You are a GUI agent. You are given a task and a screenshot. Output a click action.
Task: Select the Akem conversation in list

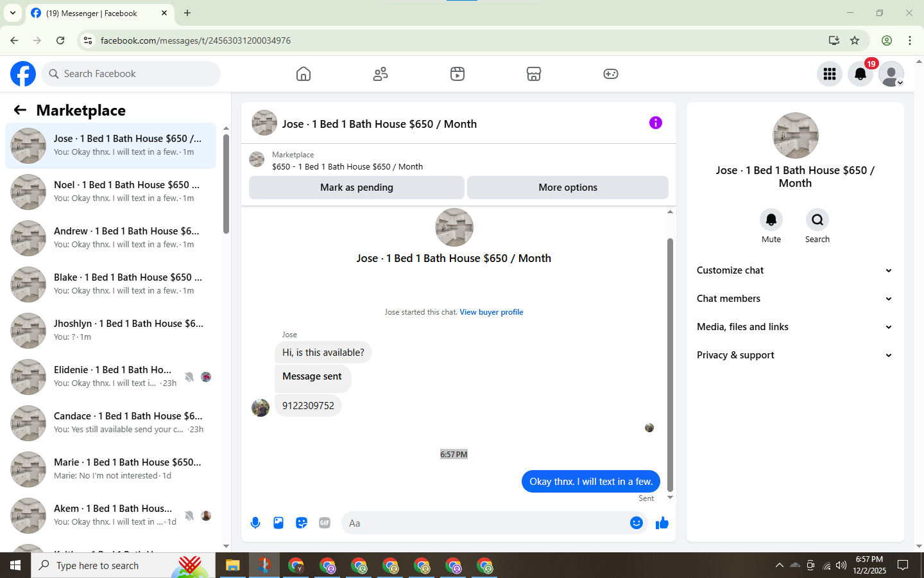pos(110,516)
